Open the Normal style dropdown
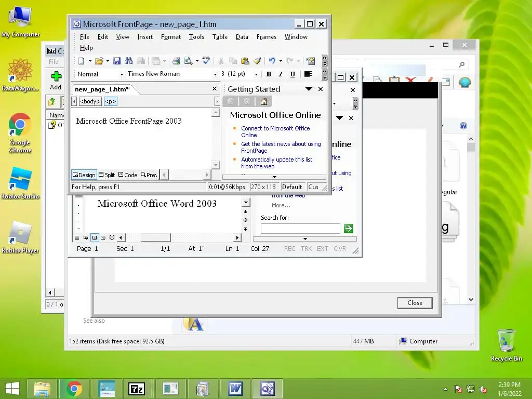Image resolution: width=532 pixels, height=399 pixels. [122, 74]
